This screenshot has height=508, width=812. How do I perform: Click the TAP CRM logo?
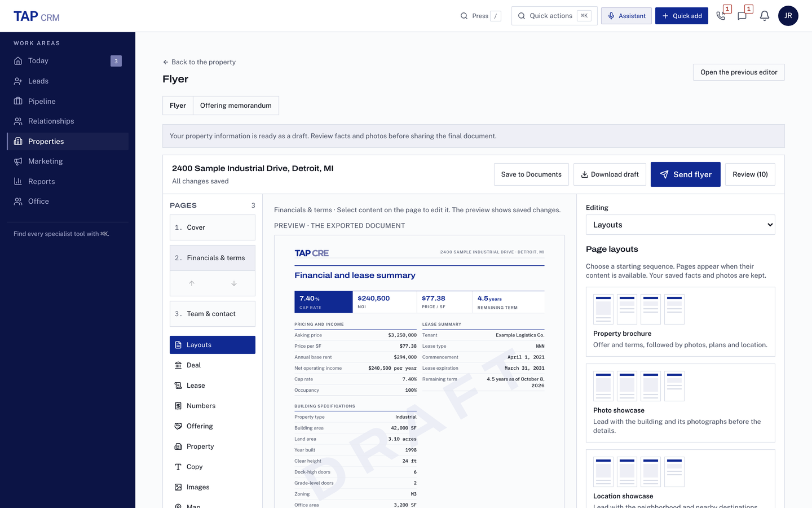[x=37, y=16]
